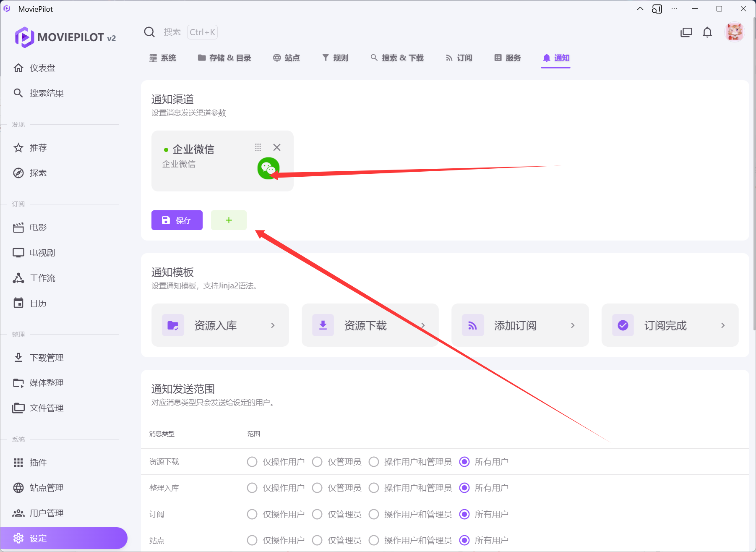Remove the 企业微信 notification channel
The image size is (756, 552).
point(277,147)
